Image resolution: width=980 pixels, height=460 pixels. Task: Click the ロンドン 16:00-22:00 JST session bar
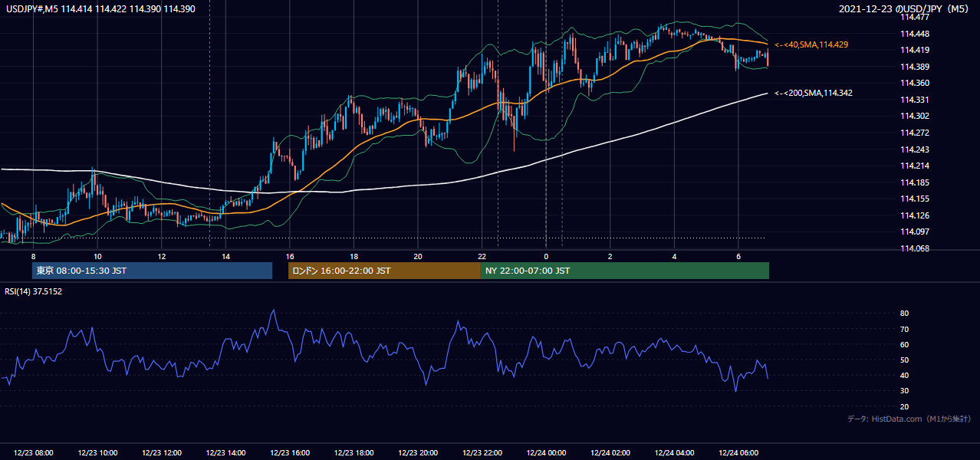(x=384, y=271)
